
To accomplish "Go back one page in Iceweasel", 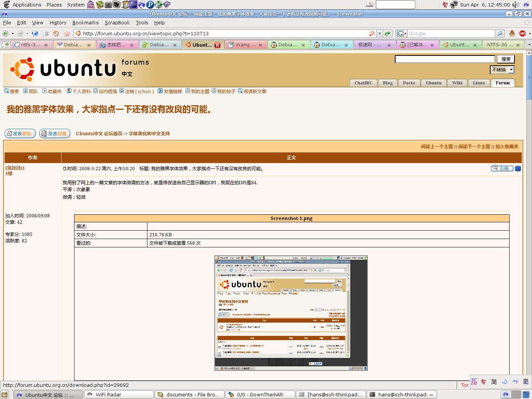I will click(x=5, y=33).
